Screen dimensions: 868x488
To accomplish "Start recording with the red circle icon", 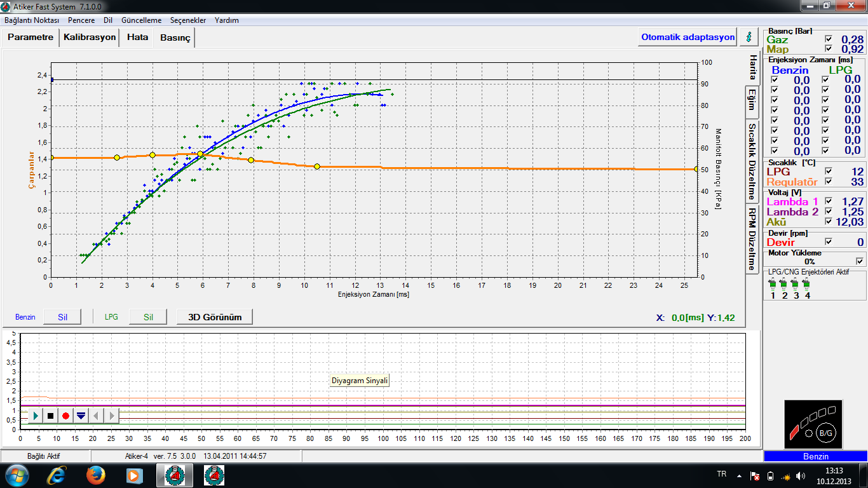I will click(65, 416).
